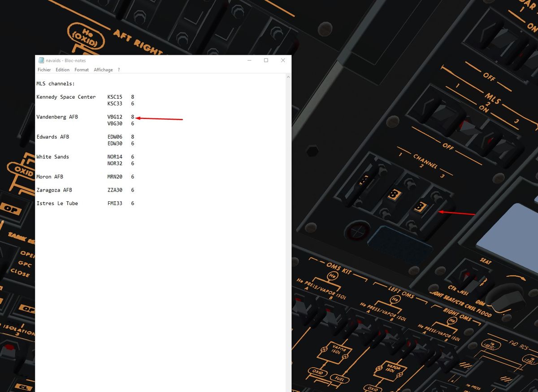Open the Fichier menu
This screenshot has height=392, width=538.
click(44, 70)
